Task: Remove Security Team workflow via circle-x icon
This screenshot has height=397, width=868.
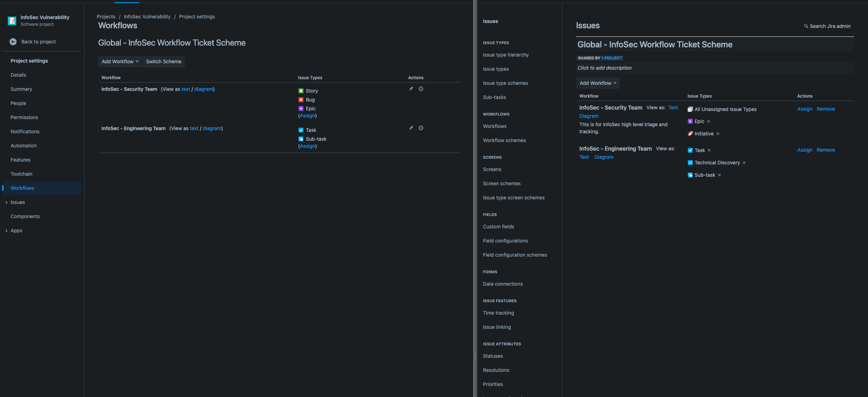Action: (x=421, y=89)
